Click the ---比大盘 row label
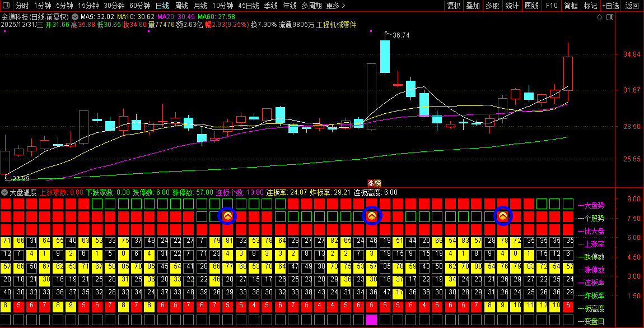Viewport: 644px width, 328px height. (x=591, y=231)
